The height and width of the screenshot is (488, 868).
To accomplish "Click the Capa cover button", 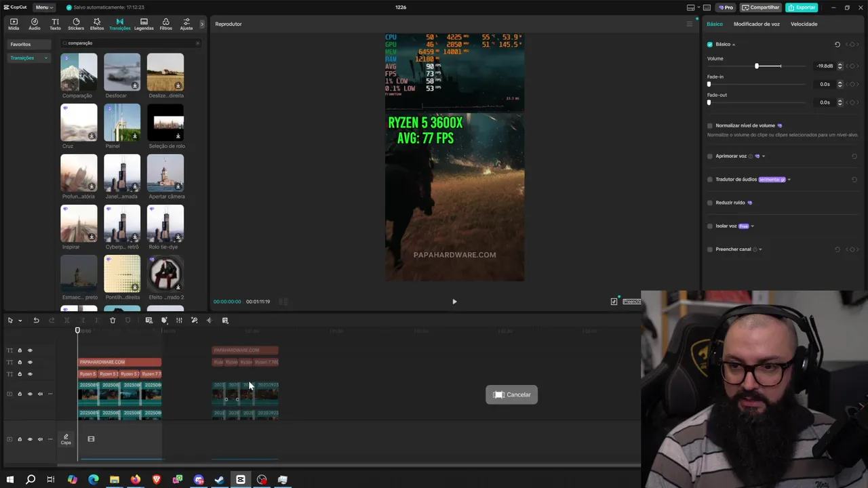I will pos(66,439).
